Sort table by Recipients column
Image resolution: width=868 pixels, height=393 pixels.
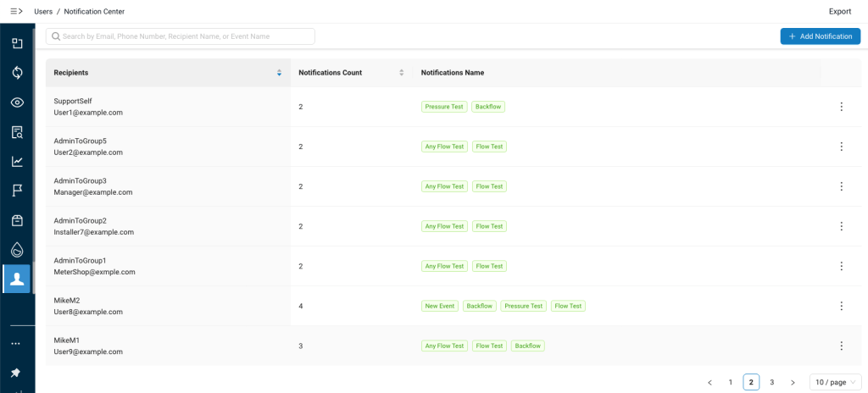(x=279, y=73)
